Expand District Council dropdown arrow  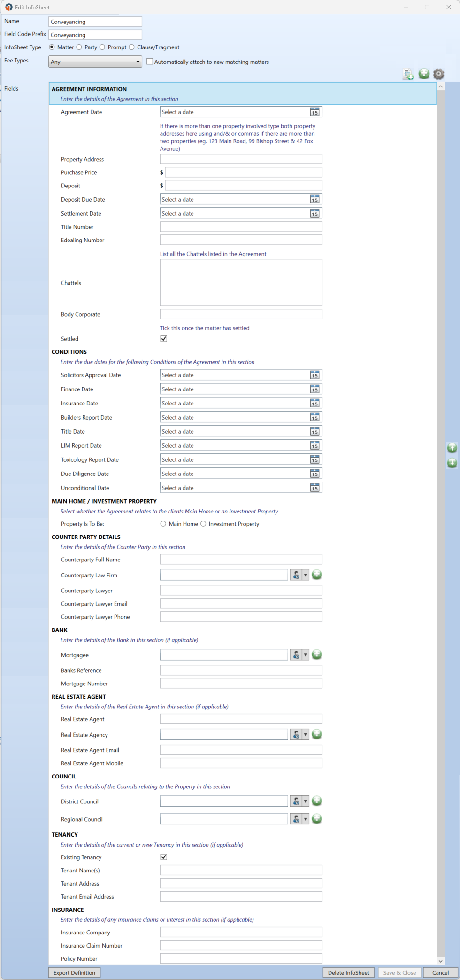point(305,801)
